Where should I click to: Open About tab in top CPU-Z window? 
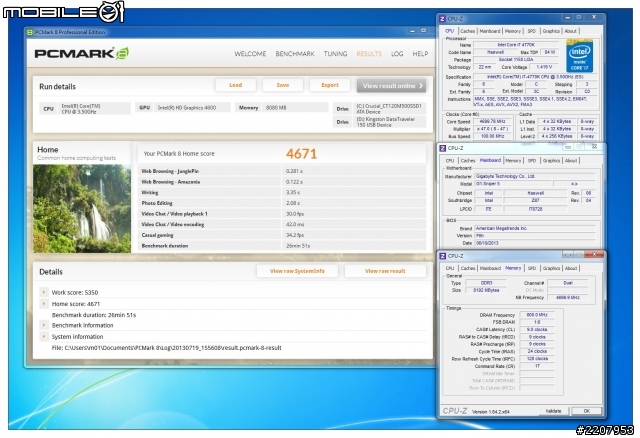click(571, 31)
